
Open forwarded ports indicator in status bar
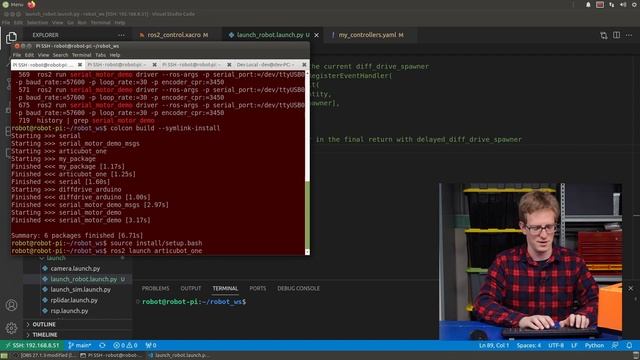pyautogui.click(x=151, y=345)
